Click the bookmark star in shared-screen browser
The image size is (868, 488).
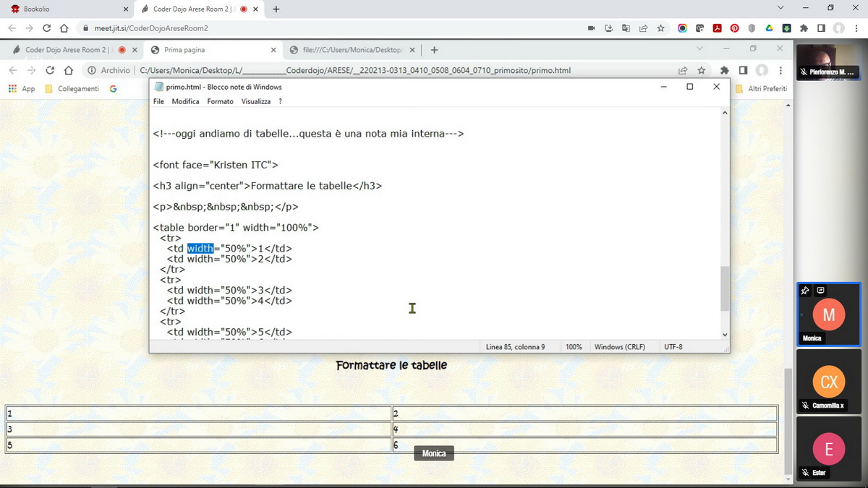pyautogui.click(x=701, y=70)
